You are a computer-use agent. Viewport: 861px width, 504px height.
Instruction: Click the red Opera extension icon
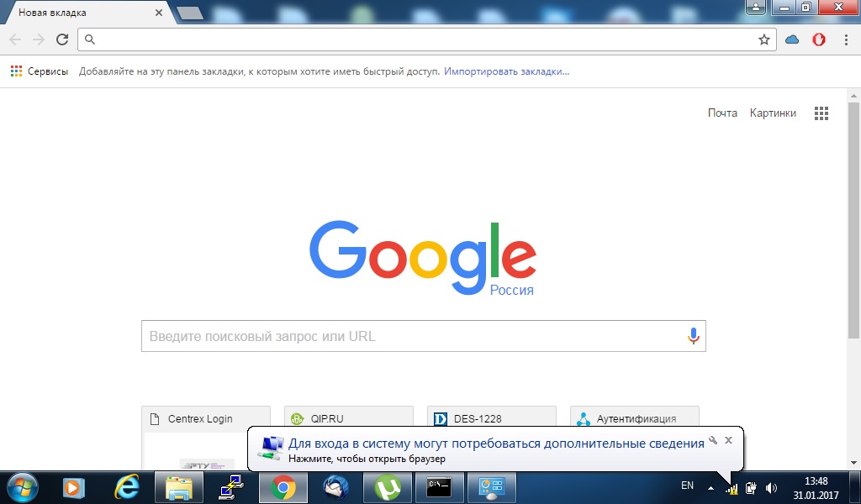[818, 39]
